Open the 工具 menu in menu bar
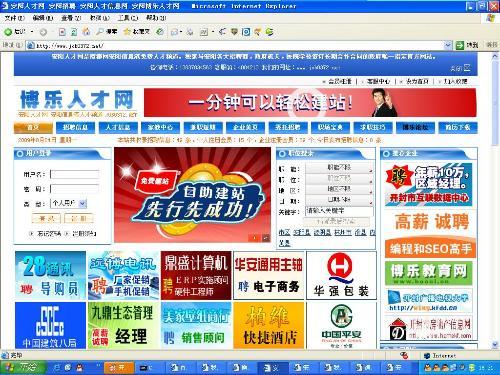This screenshot has width=500, height=375. coord(128,18)
